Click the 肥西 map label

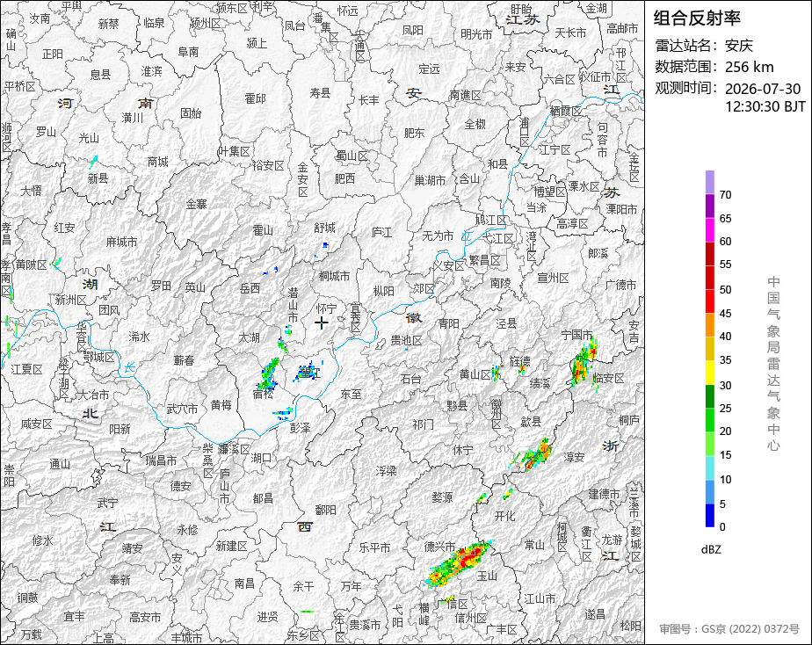344,178
